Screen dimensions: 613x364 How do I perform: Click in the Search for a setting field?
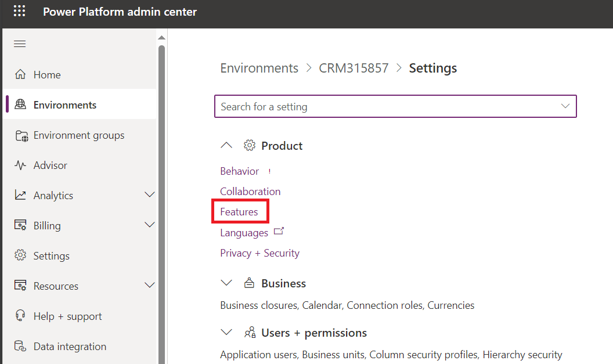395,106
